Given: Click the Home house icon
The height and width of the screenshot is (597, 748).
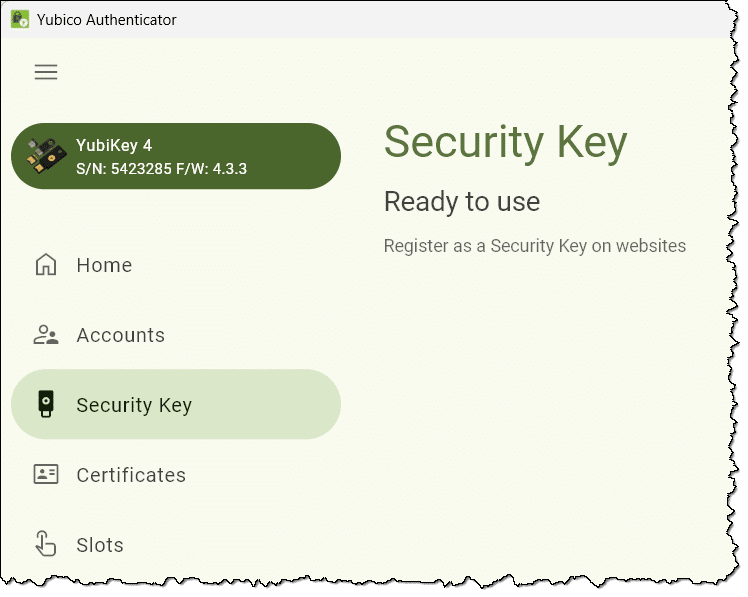Looking at the screenshot, I should tap(46, 265).
